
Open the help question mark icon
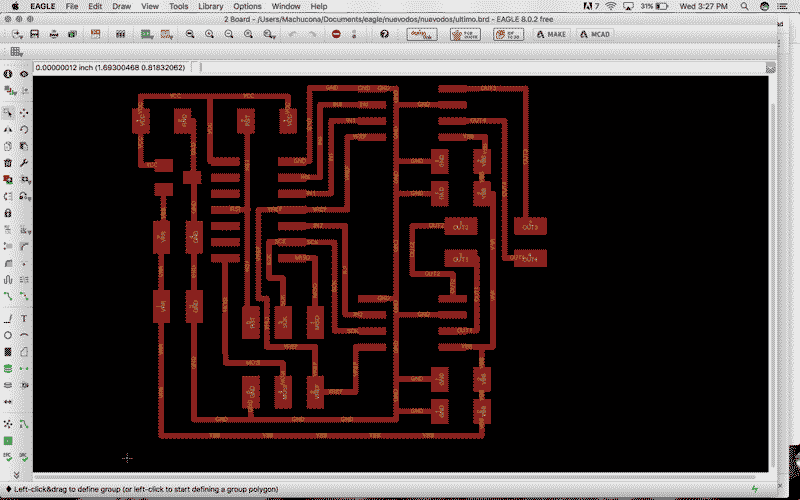384,34
